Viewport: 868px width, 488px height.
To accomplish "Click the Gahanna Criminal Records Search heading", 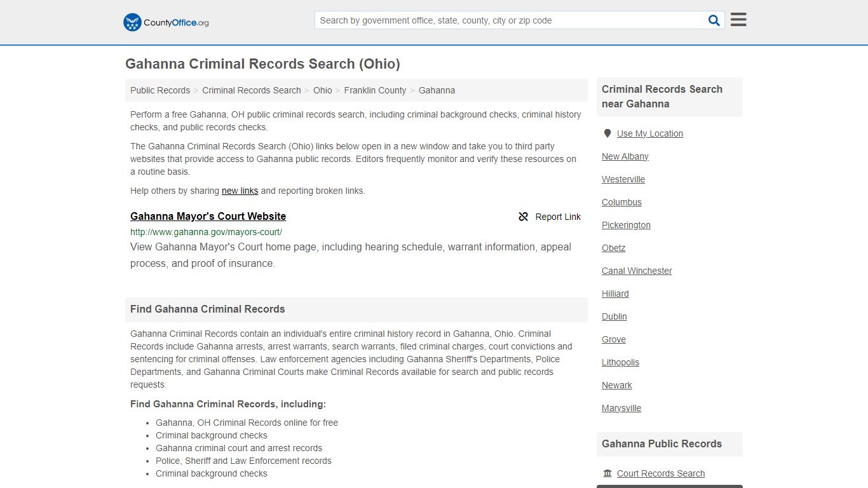I will [x=262, y=64].
